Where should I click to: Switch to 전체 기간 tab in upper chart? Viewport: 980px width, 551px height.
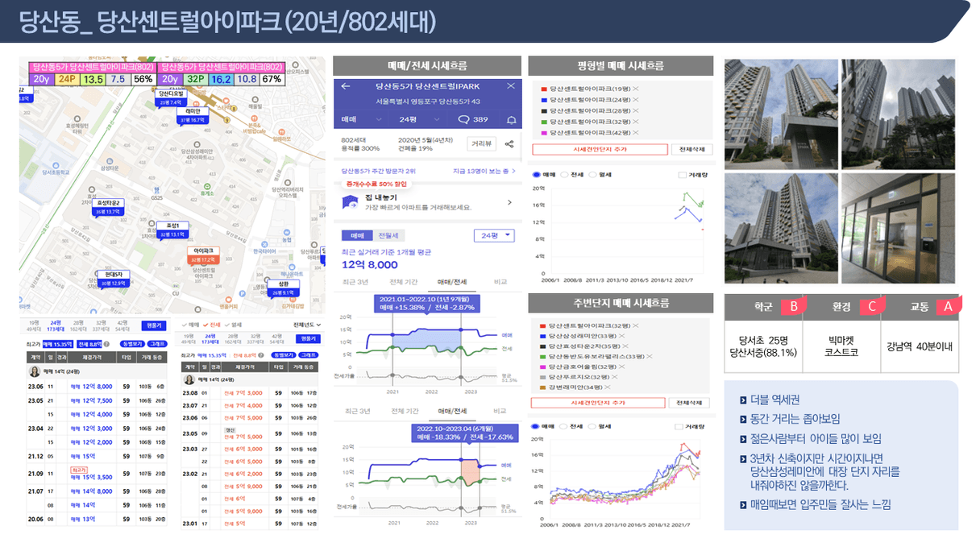tap(403, 282)
